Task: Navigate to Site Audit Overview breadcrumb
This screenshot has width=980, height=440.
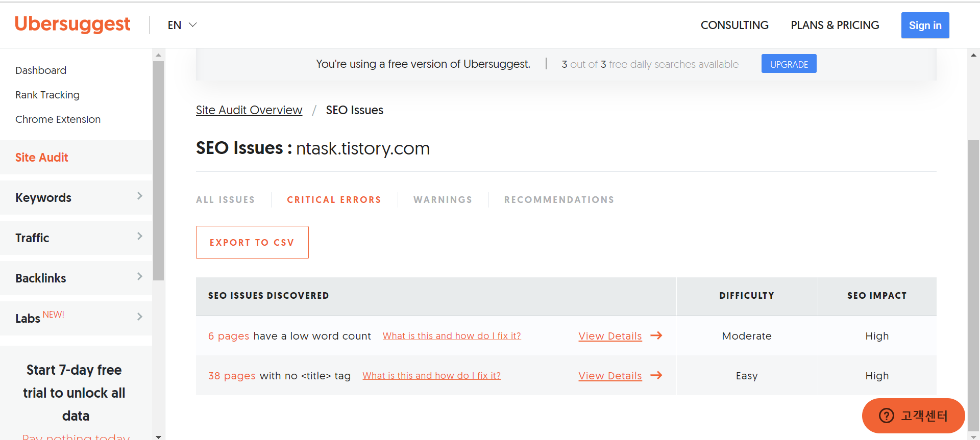Action: [x=249, y=110]
